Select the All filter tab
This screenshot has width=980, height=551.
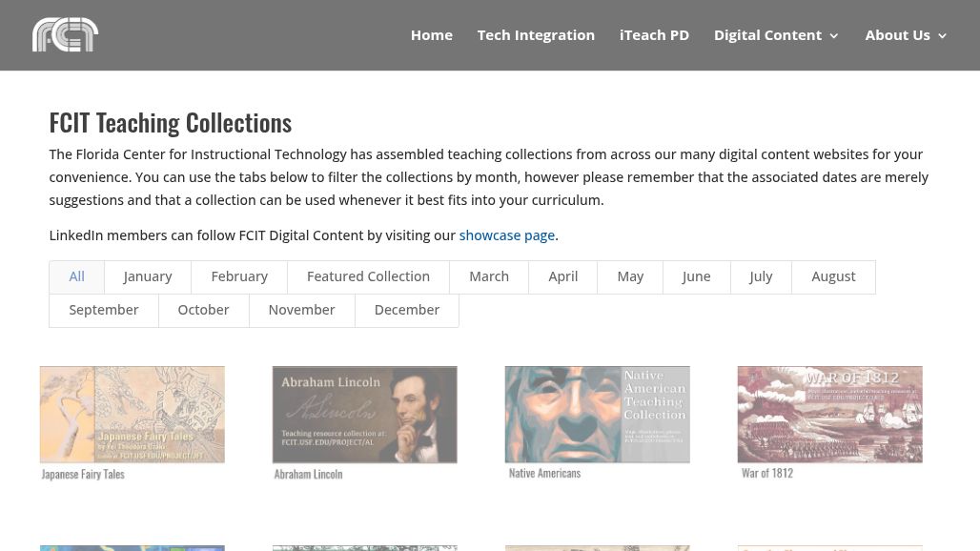click(77, 276)
